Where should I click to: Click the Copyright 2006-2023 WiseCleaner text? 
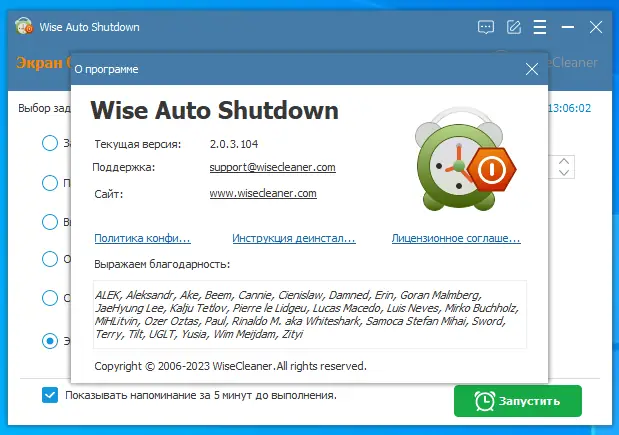tap(231, 366)
